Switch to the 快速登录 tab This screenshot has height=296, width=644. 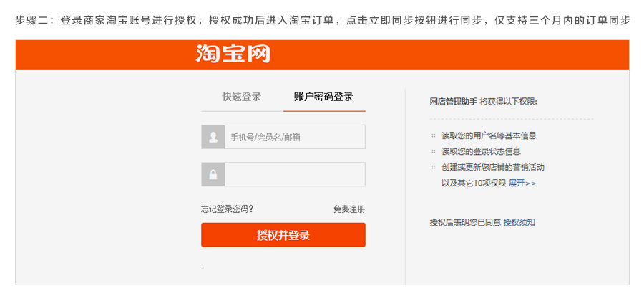(242, 97)
